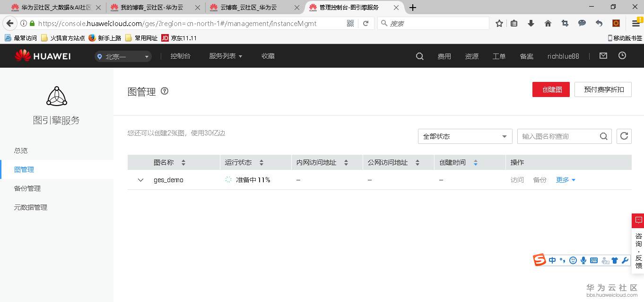Click the clock history icon in top bar
644x302 pixels.
pyautogui.click(x=623, y=55)
